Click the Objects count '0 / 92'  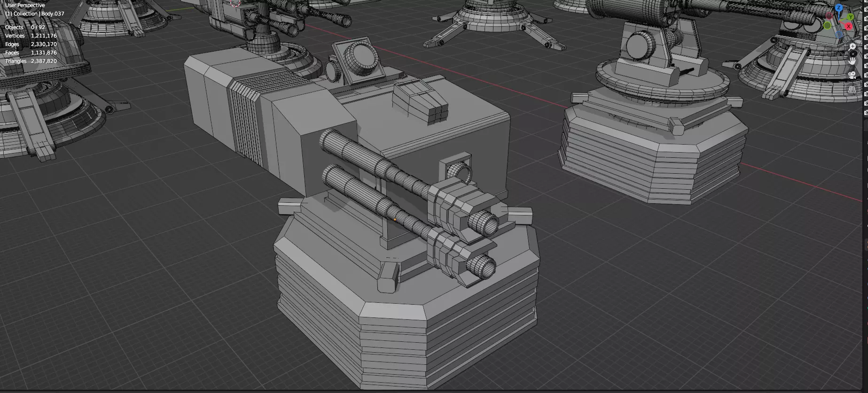pyautogui.click(x=38, y=27)
